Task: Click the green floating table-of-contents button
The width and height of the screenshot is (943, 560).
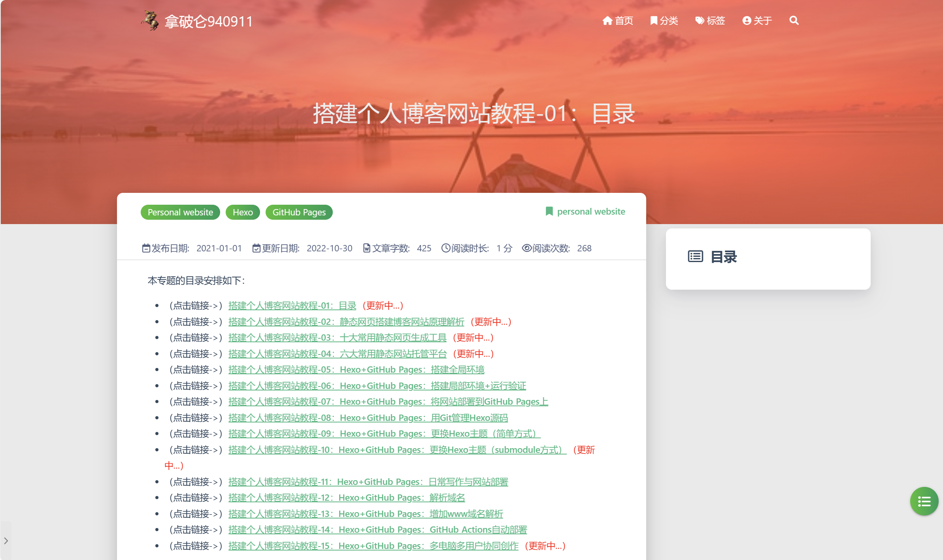Action: (924, 502)
